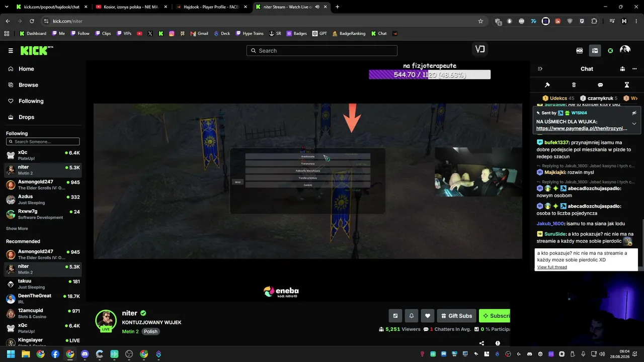
Task: Reload the page
Action: (x=32, y=21)
